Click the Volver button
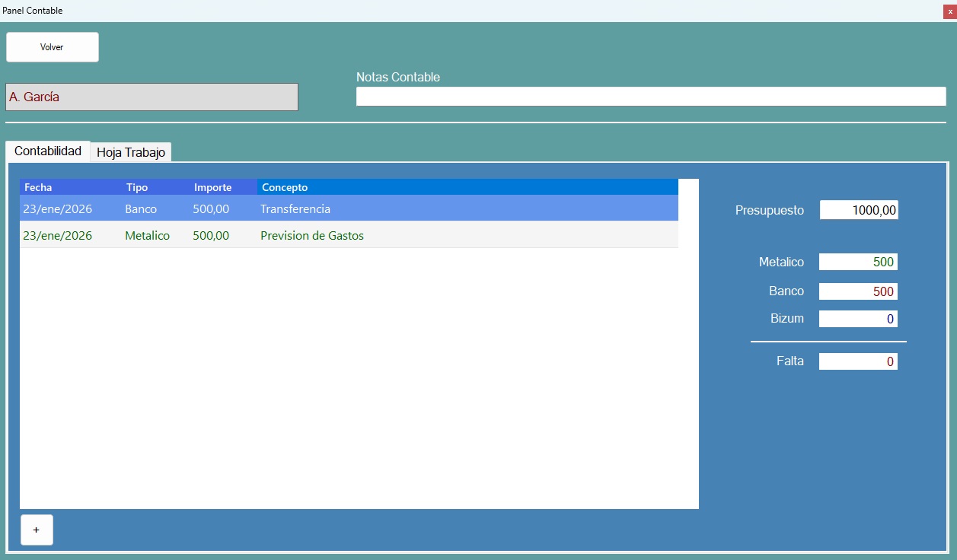 click(52, 46)
